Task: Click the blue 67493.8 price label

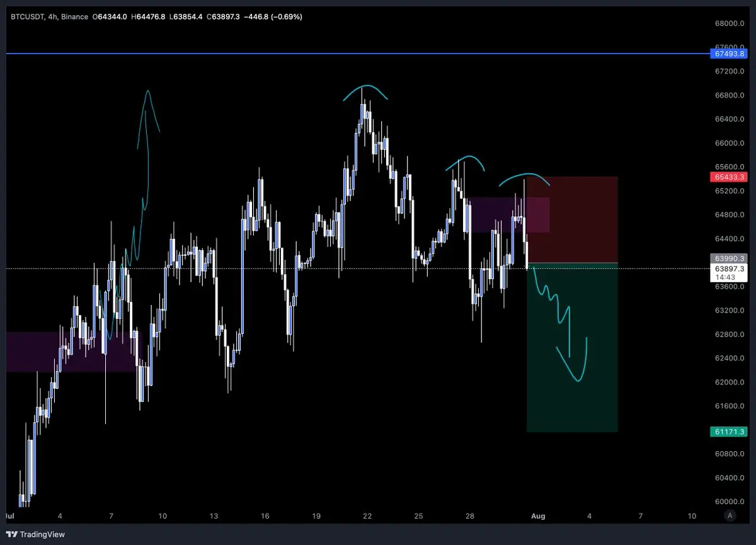Action: (730, 54)
